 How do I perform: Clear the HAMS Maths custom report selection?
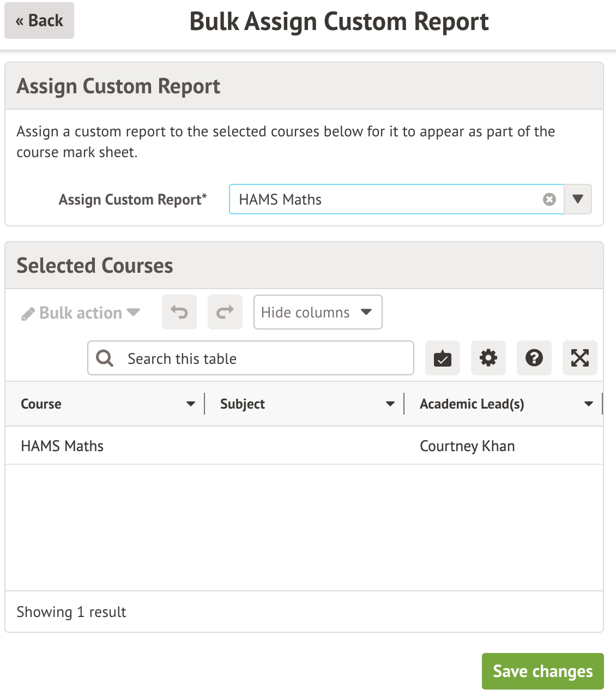point(549,200)
